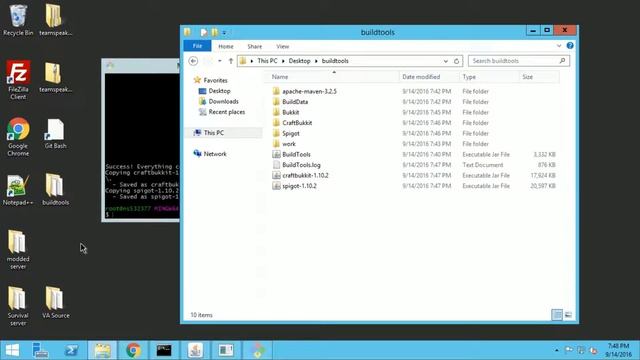Viewport: 640px width, 360px height.
Task: Click the Windows Start button
Action: [12, 350]
